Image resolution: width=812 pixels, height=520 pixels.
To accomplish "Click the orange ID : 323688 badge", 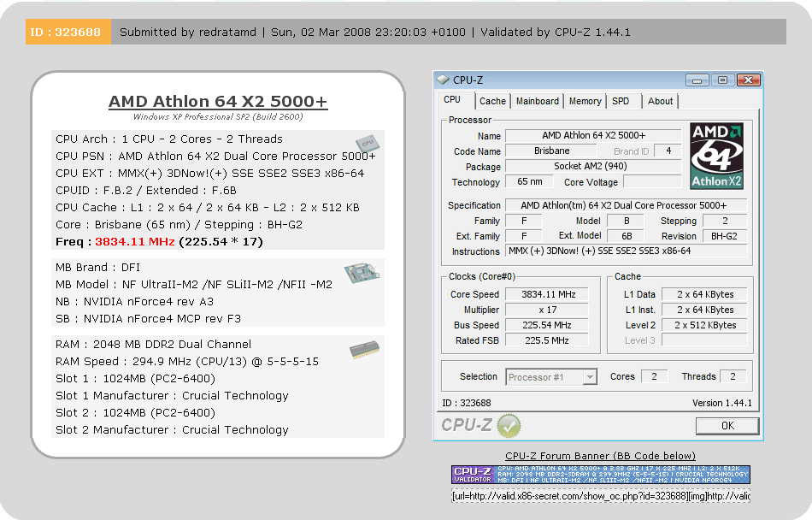I will pyautogui.click(x=68, y=32).
